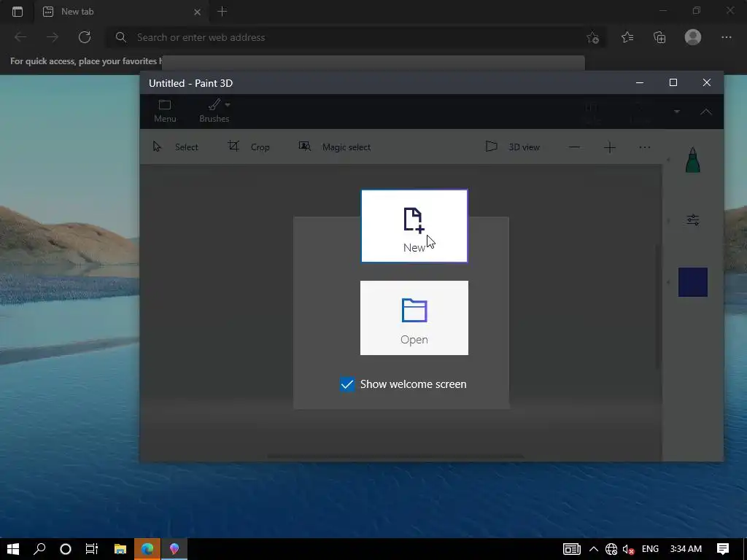Image resolution: width=747 pixels, height=560 pixels.
Task: Open Edge Favorites list
Action: [x=627, y=37]
